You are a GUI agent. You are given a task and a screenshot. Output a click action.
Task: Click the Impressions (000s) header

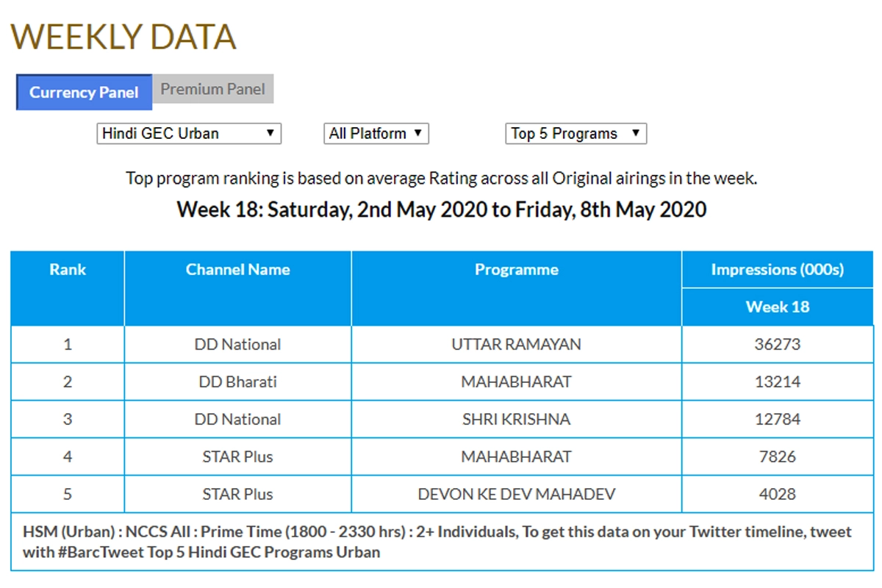click(x=777, y=270)
